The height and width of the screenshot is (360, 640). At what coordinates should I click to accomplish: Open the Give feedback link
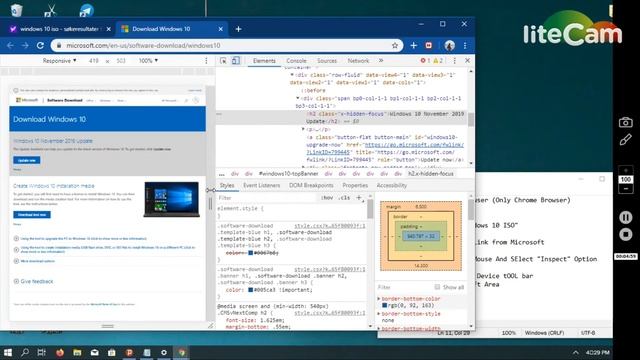coord(37,281)
